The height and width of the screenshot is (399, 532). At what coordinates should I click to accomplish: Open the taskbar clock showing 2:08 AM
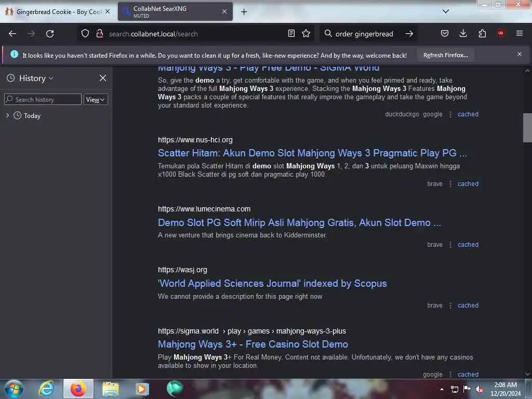[x=506, y=389]
